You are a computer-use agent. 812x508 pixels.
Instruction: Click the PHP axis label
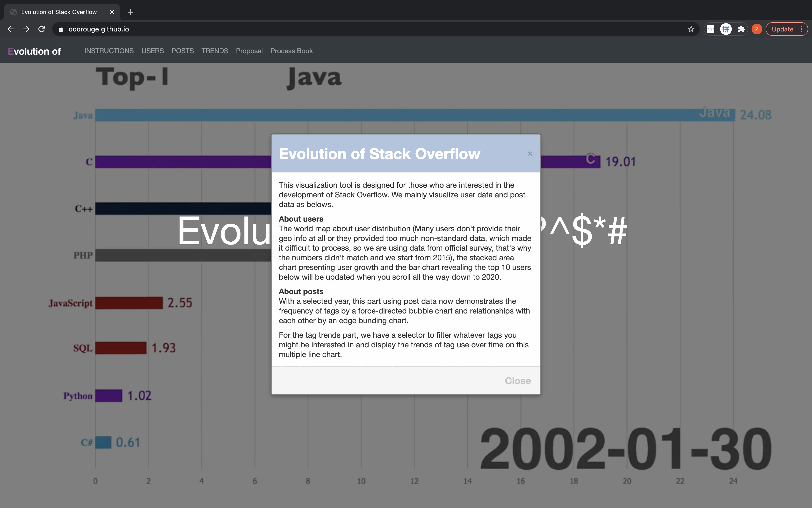click(83, 255)
